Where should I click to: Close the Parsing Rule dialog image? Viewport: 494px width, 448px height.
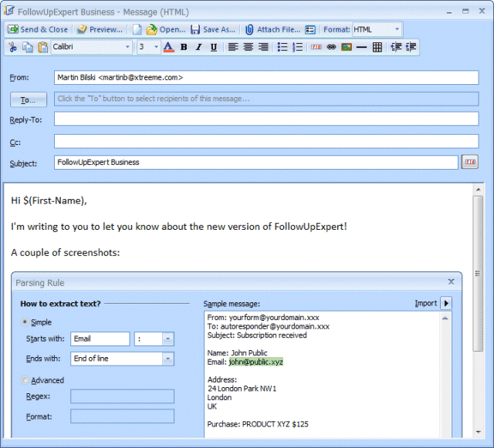[451, 281]
